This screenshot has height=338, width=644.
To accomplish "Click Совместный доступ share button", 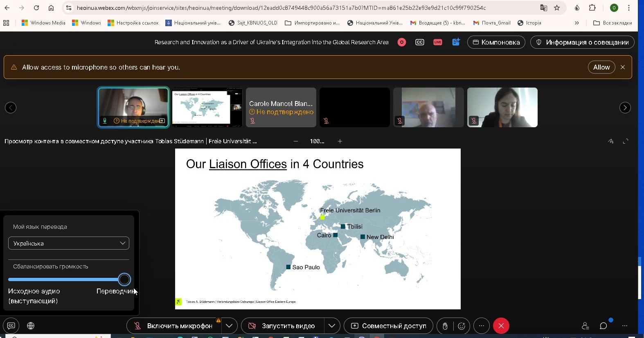I will pos(388,326).
